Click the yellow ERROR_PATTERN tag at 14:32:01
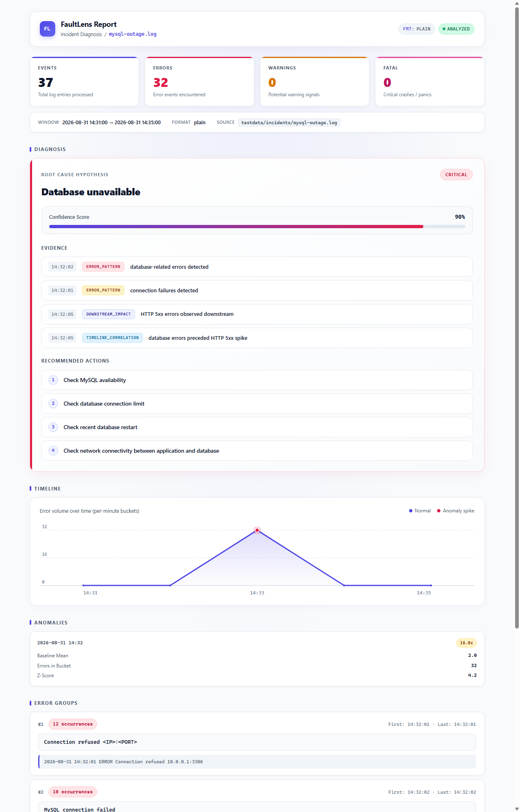 click(103, 290)
